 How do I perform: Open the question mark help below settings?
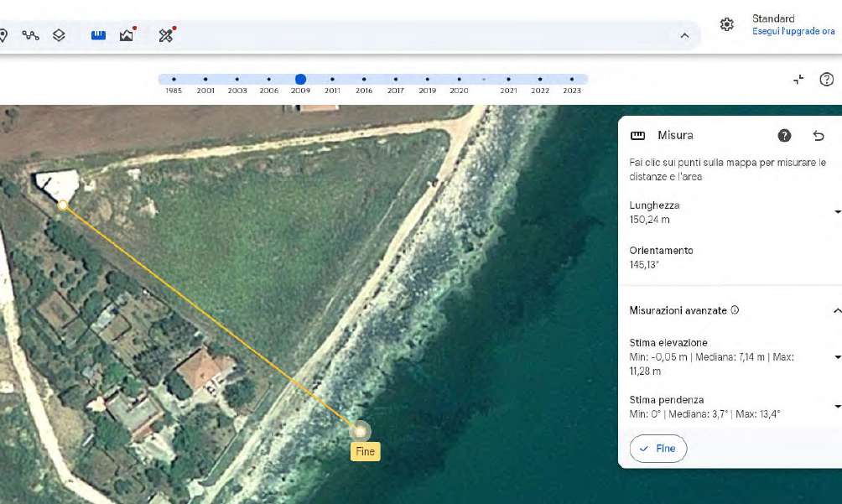click(826, 80)
